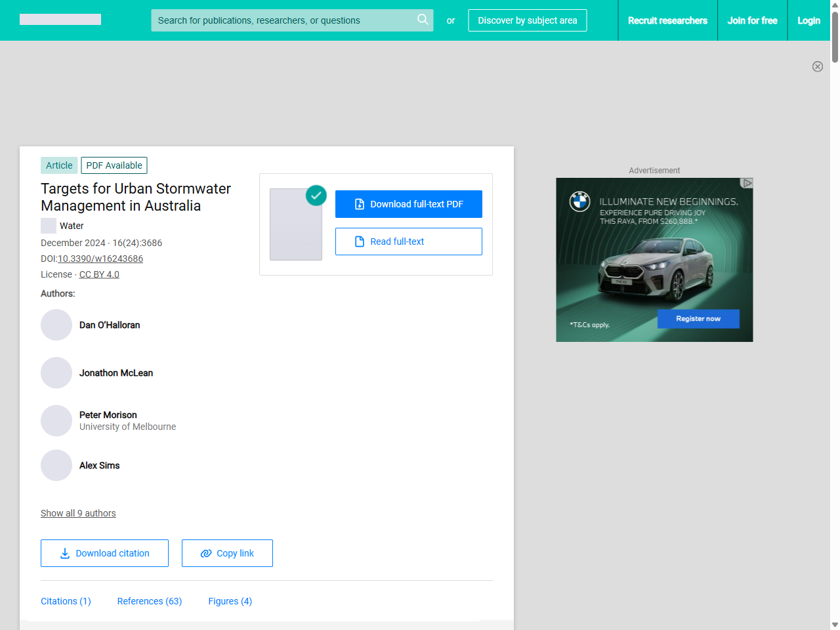Viewport: 840px width, 630px height.
Task: Click the PDF download icon beside Download full-text PDF
Action: click(x=358, y=204)
